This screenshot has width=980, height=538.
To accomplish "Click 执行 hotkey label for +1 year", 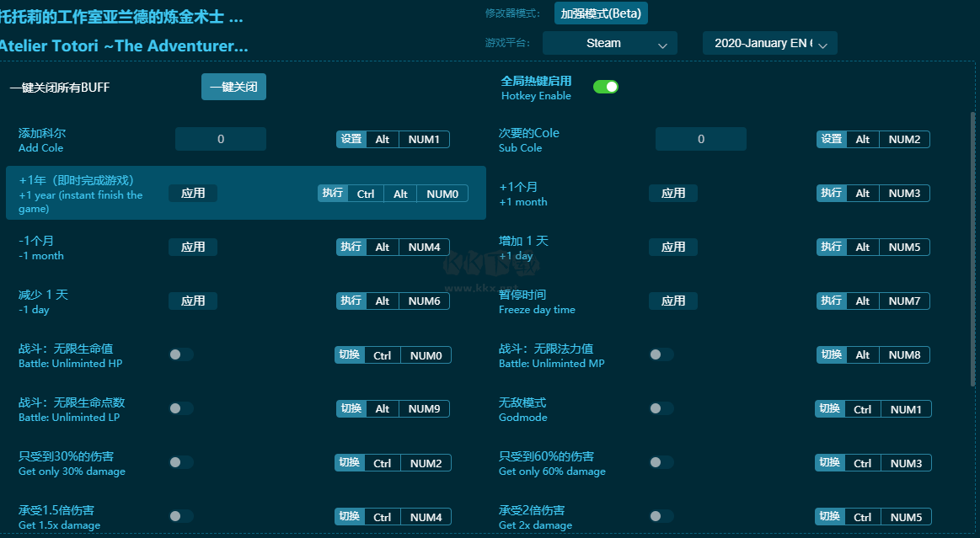I will pos(333,194).
